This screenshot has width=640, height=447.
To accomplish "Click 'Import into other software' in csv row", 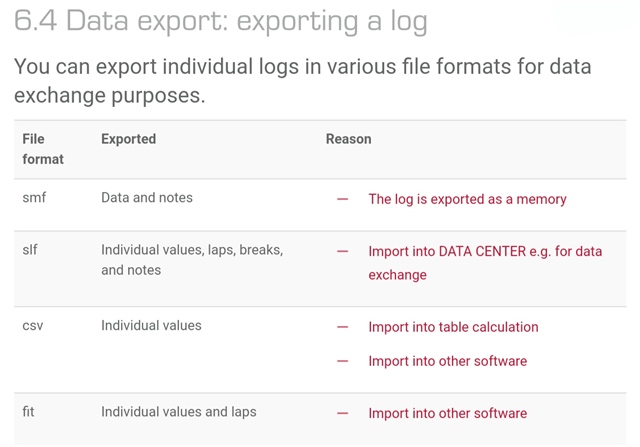I will [x=448, y=361].
